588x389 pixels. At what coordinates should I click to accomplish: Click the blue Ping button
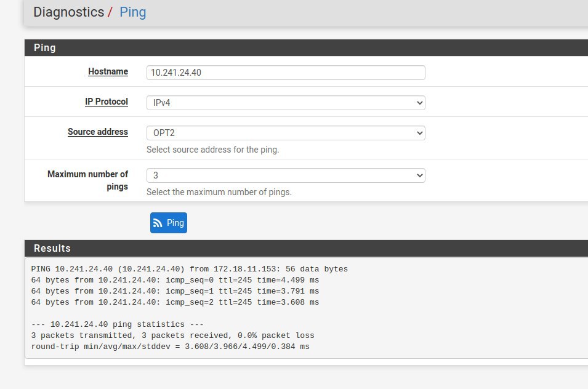coord(168,223)
